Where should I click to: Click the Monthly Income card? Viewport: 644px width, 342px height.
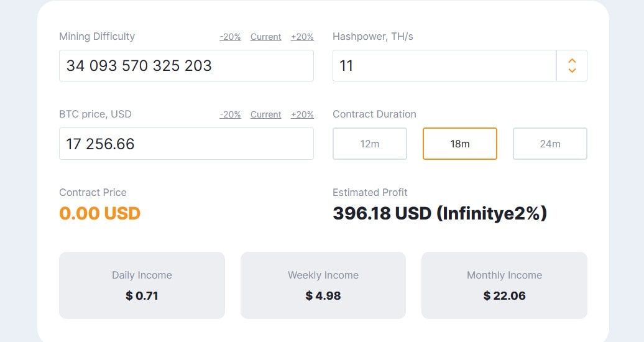tap(504, 285)
